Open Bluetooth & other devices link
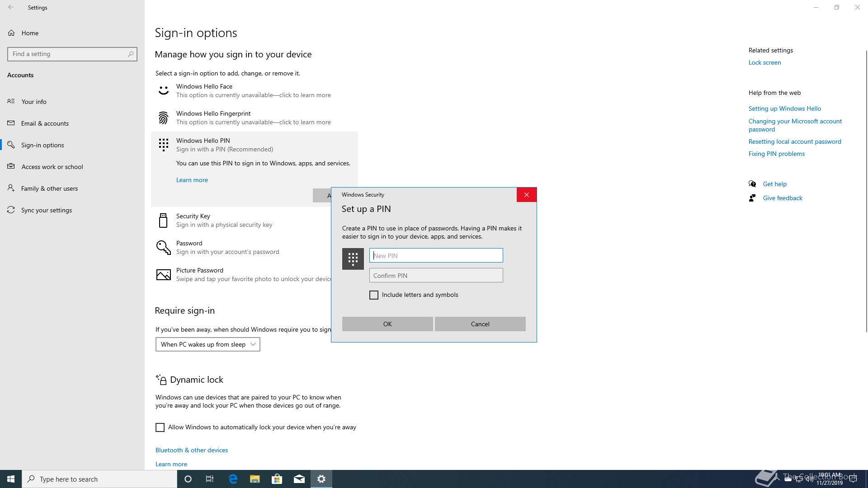 pos(192,450)
